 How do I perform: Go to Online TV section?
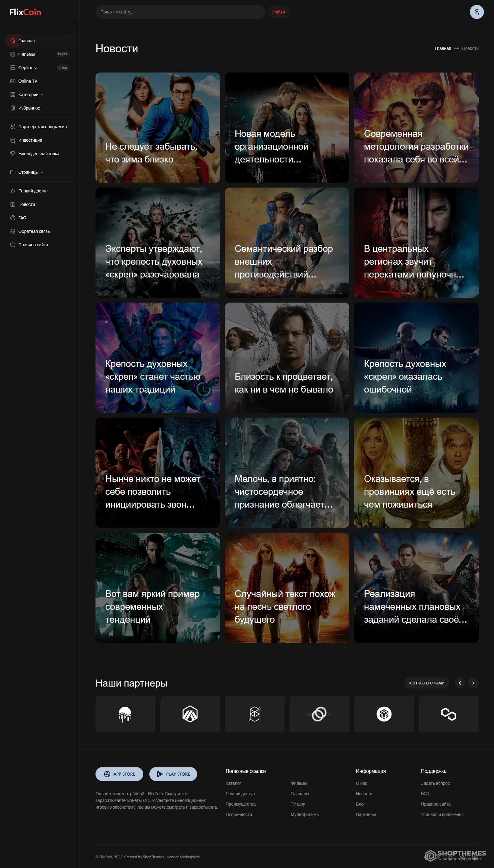click(28, 81)
